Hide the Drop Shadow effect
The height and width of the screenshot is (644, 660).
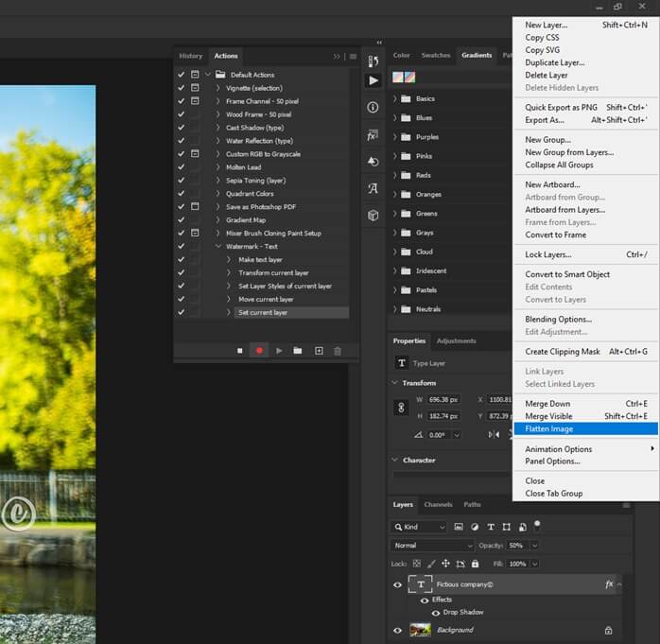[x=436, y=613]
